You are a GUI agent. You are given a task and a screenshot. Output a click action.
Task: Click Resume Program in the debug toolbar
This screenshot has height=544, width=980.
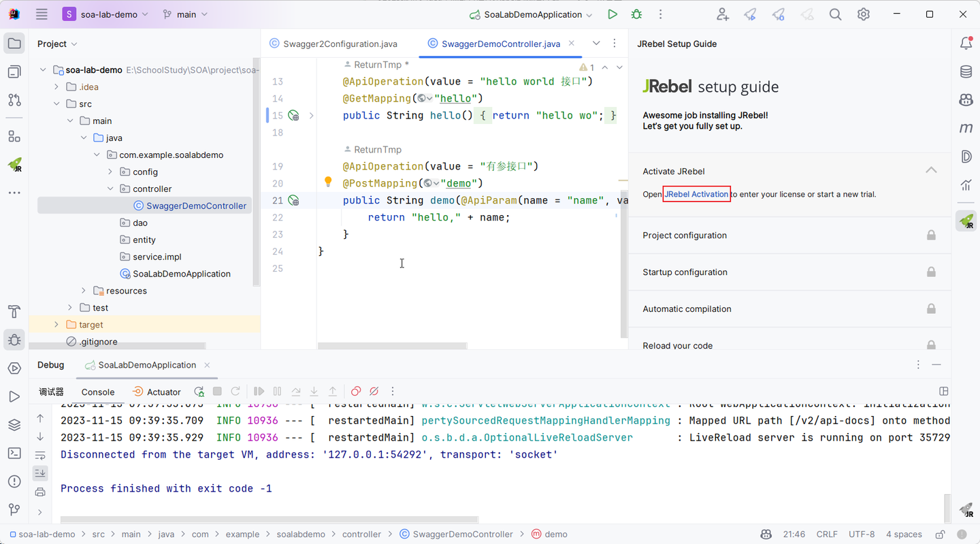click(259, 391)
